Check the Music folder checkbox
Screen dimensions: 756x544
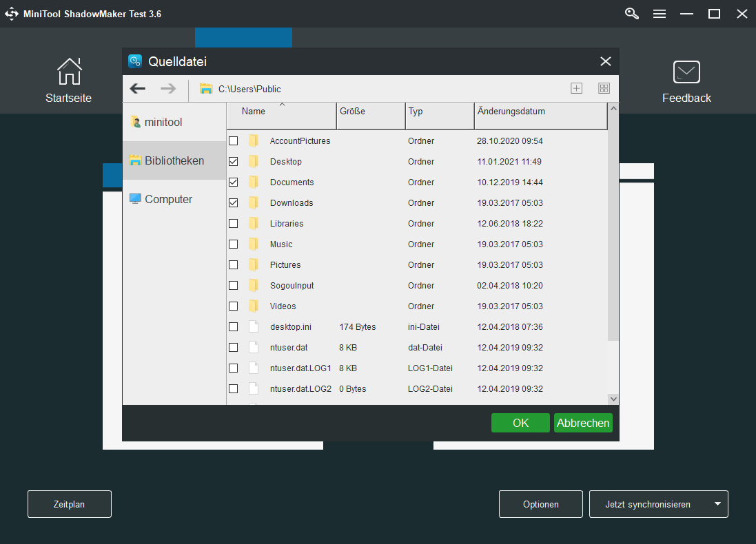[234, 244]
